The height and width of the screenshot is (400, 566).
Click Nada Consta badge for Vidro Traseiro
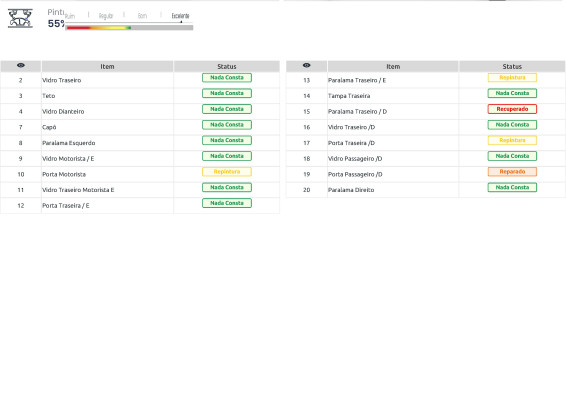coord(227,78)
